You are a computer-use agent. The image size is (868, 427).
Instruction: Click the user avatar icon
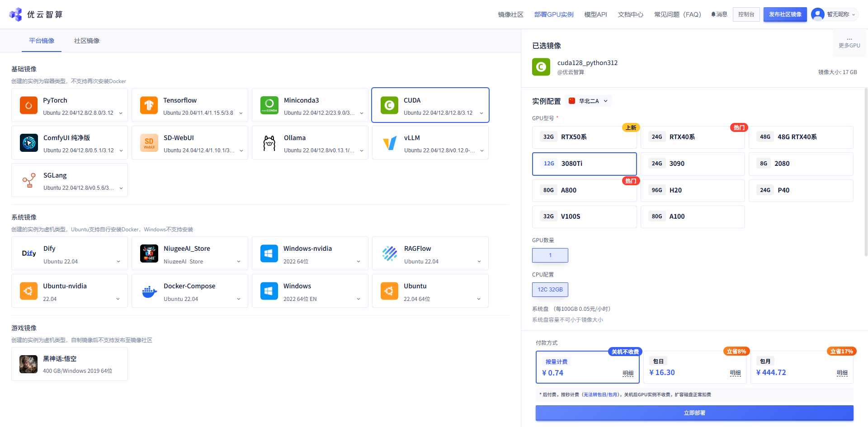(817, 14)
